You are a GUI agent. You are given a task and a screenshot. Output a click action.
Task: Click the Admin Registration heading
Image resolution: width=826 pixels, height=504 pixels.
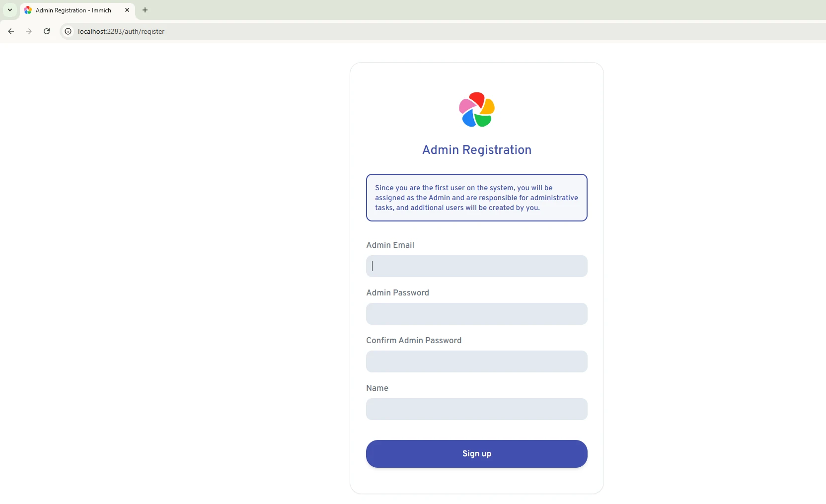pos(476,150)
